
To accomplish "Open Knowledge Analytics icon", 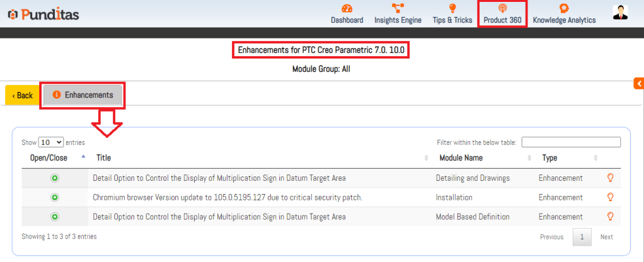I will click(564, 9).
